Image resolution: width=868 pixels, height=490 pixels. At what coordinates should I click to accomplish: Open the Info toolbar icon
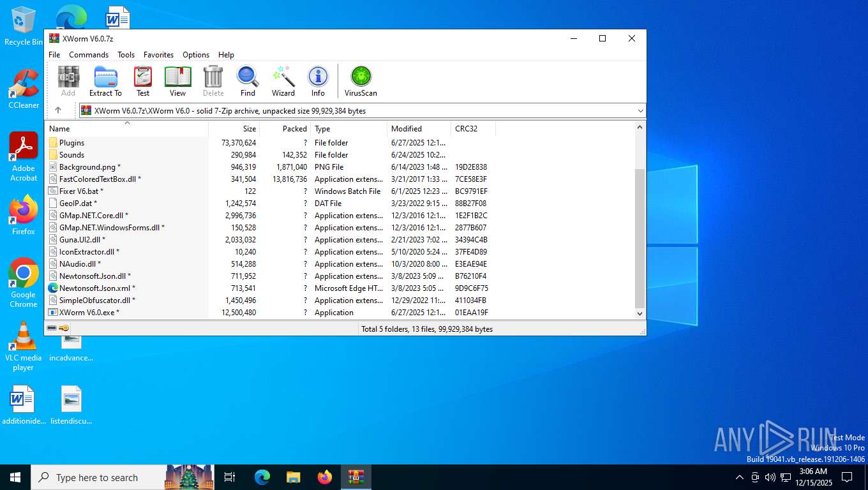pyautogui.click(x=318, y=81)
